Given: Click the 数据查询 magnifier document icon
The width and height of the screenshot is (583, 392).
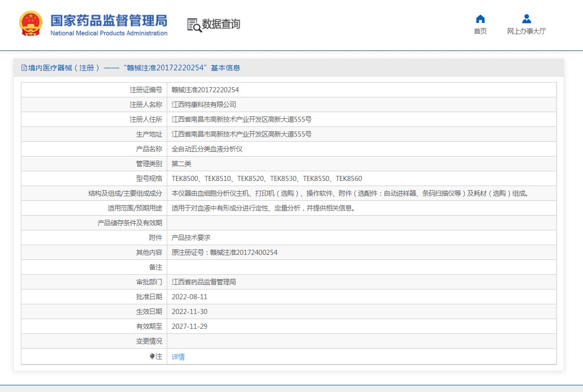Looking at the screenshot, I should pos(194,24).
